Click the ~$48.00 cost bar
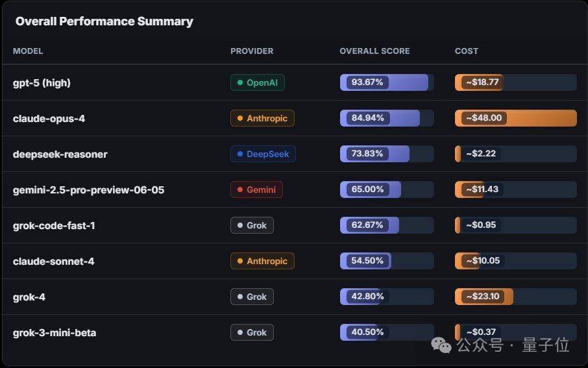Image resolution: width=588 pixels, height=368 pixels. tap(515, 118)
